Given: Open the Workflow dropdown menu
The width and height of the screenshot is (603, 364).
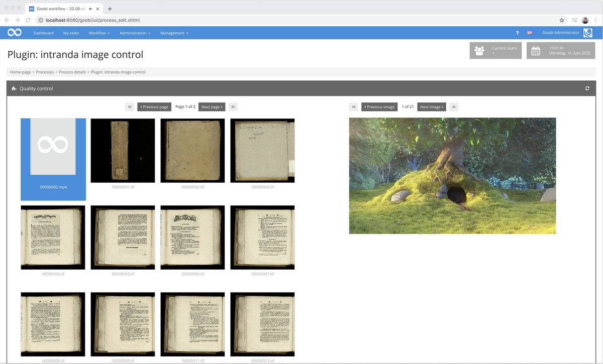Looking at the screenshot, I should point(98,32).
